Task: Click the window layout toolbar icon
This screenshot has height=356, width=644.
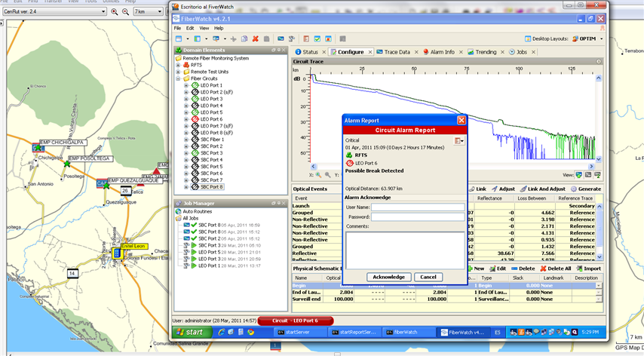Action: (179, 38)
